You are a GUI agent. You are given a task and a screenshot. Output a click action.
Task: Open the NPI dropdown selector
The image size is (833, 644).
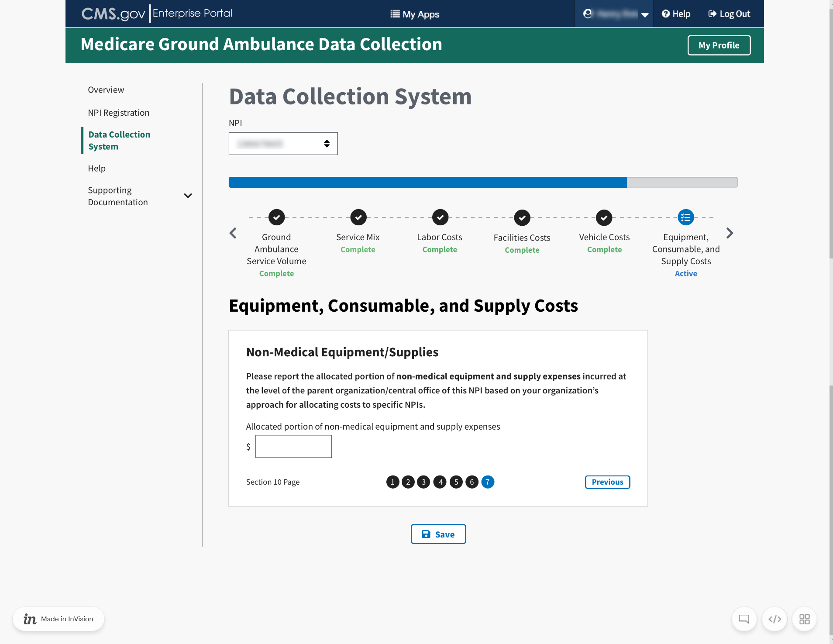click(283, 144)
